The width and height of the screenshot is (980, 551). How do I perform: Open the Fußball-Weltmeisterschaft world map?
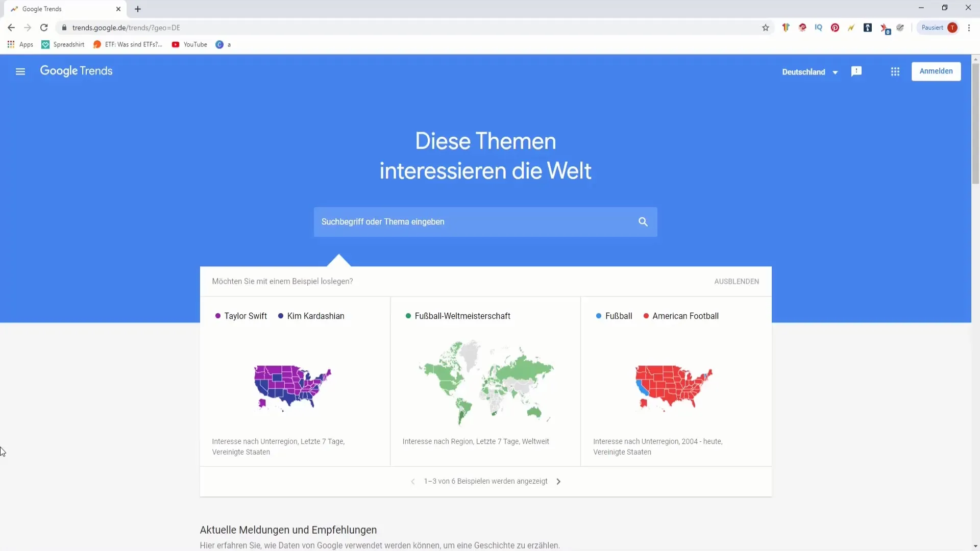point(486,383)
